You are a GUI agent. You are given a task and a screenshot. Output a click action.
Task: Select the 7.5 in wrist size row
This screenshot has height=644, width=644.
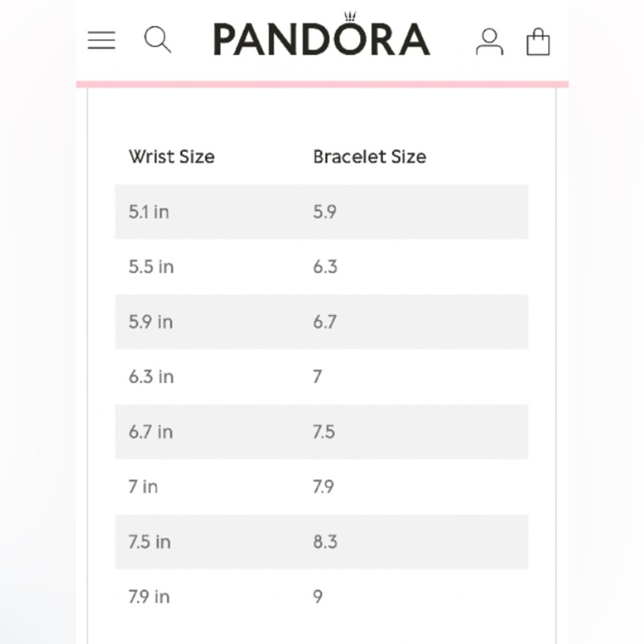click(x=321, y=542)
